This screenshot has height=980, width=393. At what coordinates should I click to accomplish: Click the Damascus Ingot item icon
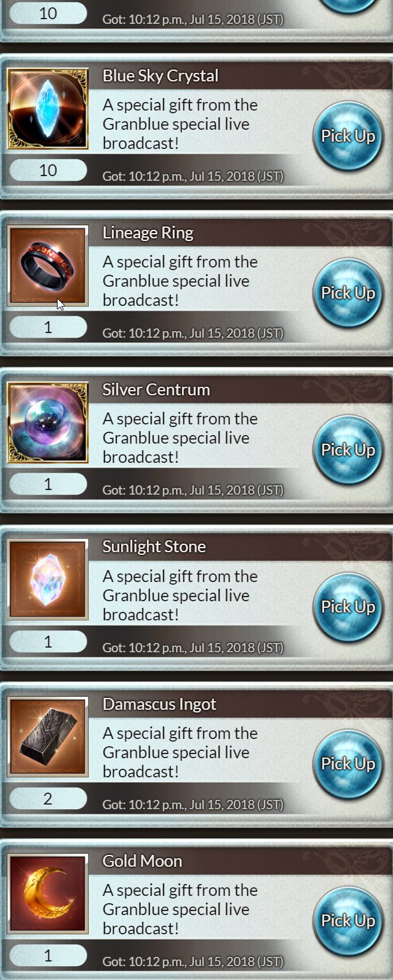pyautogui.click(x=48, y=736)
